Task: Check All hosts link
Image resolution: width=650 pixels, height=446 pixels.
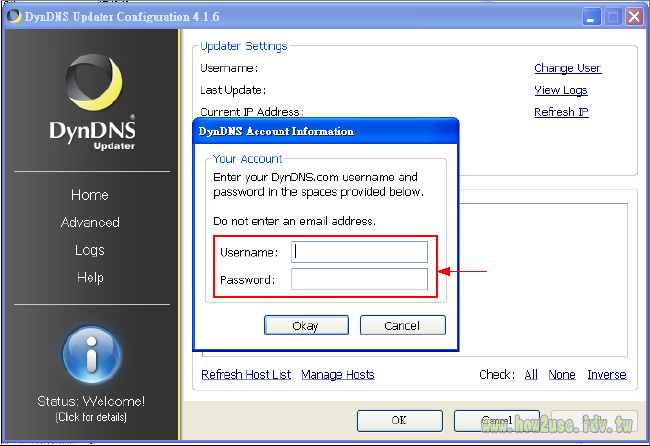Action: pyautogui.click(x=531, y=375)
